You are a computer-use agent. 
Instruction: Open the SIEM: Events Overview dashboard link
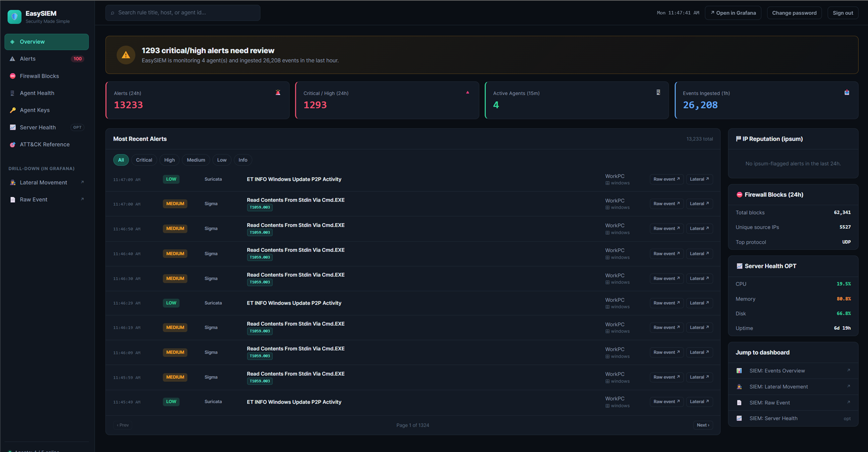point(793,371)
